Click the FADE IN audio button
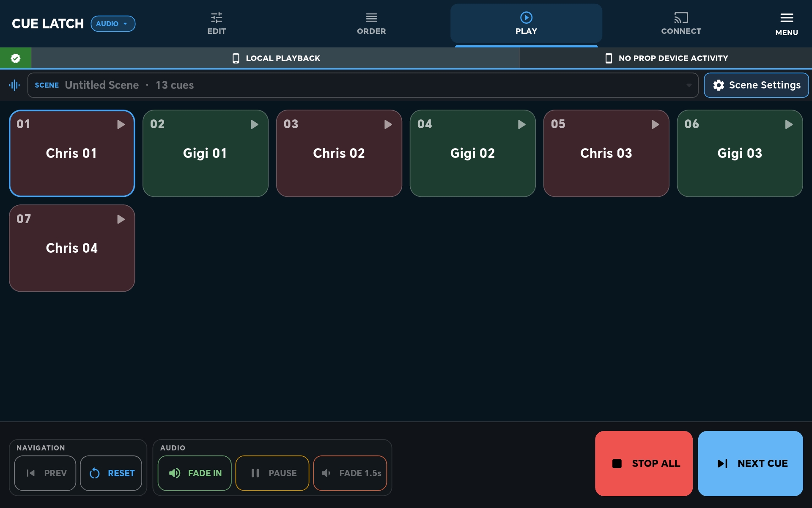 [195, 473]
